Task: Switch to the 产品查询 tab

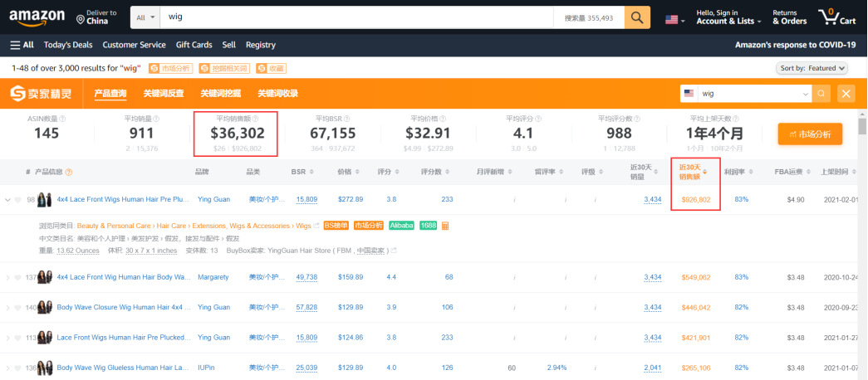Action: click(110, 94)
